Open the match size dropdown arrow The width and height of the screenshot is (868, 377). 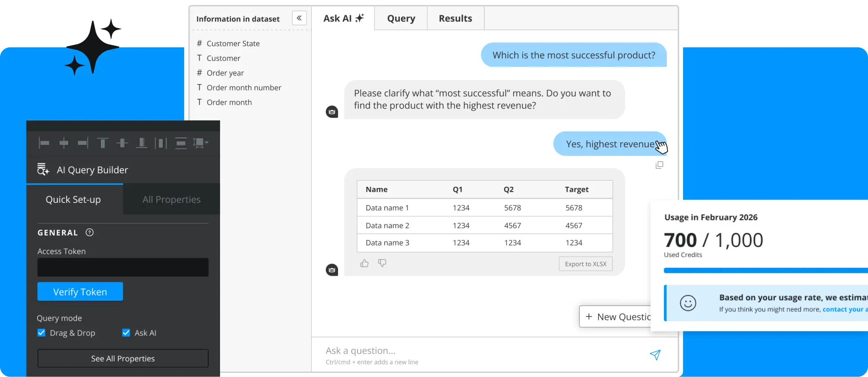pos(207,142)
